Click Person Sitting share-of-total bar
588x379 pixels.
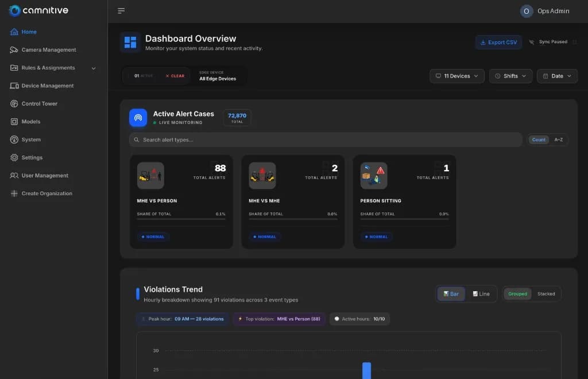405,219
